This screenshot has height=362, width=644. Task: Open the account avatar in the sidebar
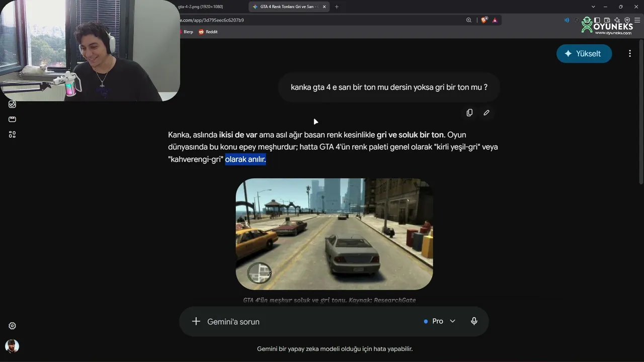(x=12, y=346)
